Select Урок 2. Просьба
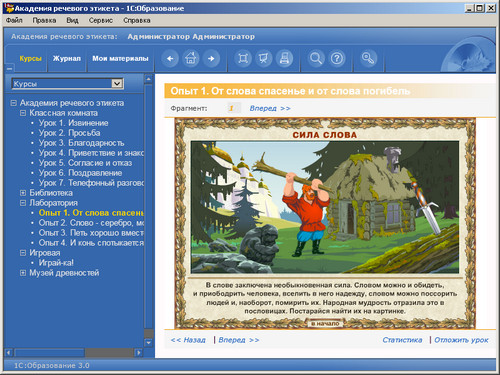Image resolution: width=500 pixels, height=375 pixels. (69, 133)
